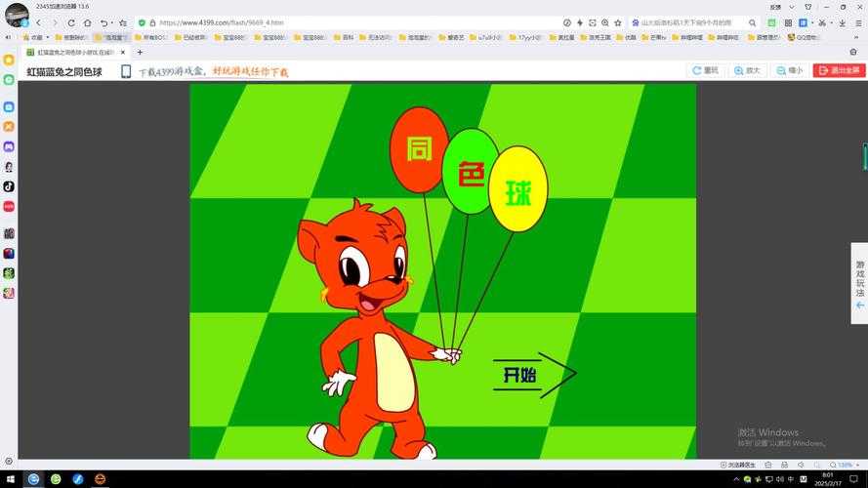Click the address bar URL field
This screenshot has width=868, height=488.
click(x=354, y=22)
